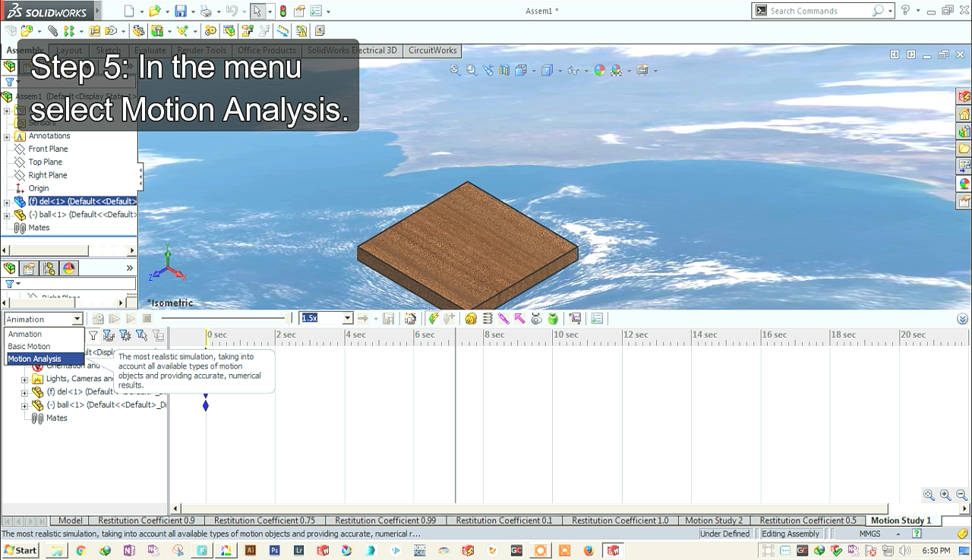Image resolution: width=972 pixels, height=560 pixels.
Task: Click the Motor icon in motion toolbar
Action: [471, 319]
